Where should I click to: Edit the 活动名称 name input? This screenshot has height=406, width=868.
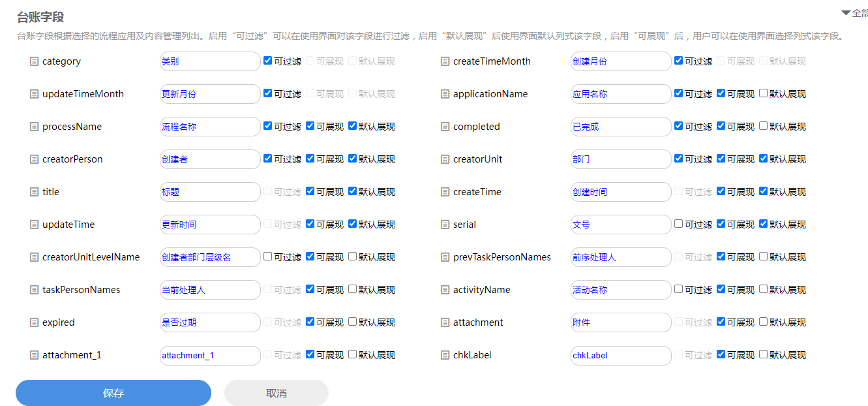pos(621,290)
